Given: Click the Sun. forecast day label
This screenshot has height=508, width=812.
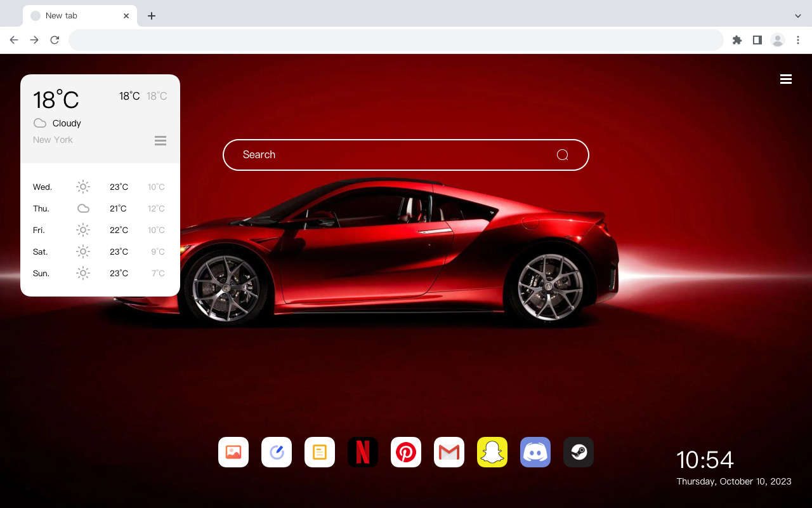Looking at the screenshot, I should (x=41, y=273).
